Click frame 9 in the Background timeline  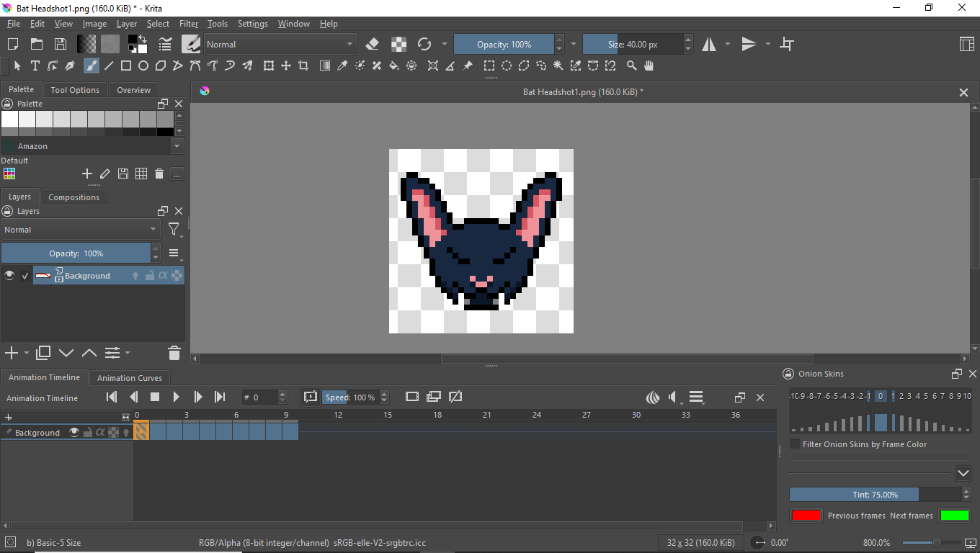click(290, 432)
